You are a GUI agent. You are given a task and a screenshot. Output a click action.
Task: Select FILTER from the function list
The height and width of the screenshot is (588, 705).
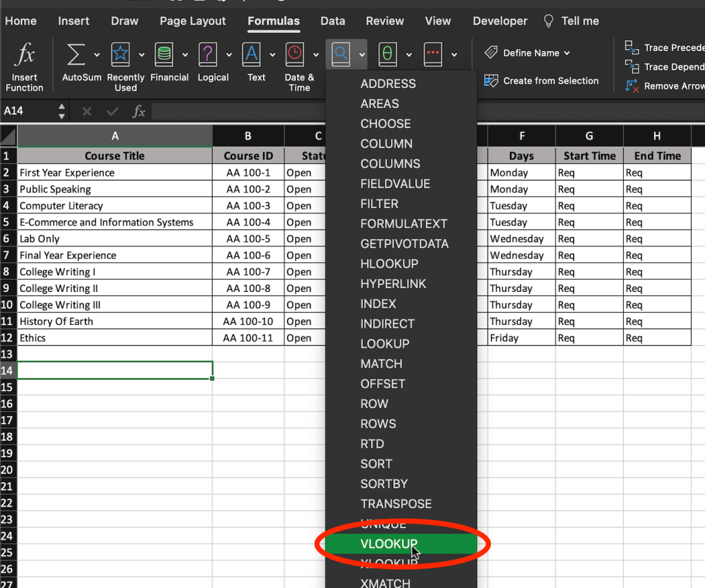401,204
